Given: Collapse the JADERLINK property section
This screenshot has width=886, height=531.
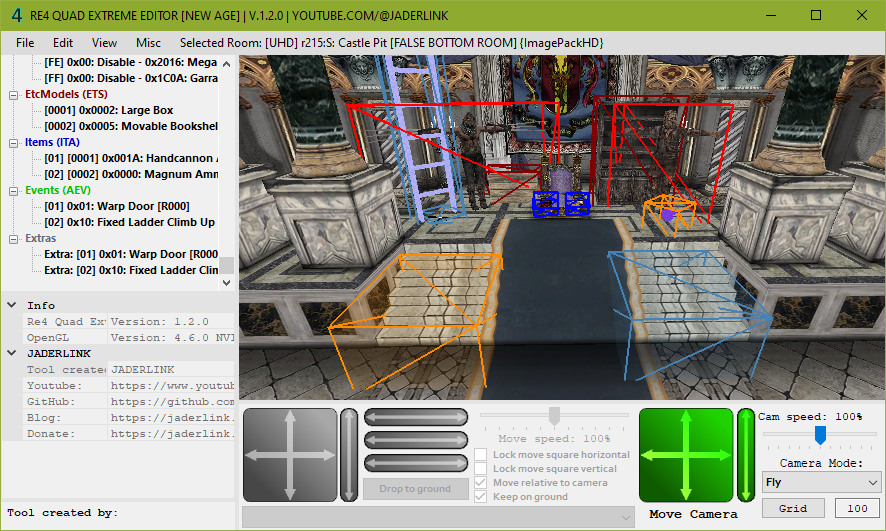Looking at the screenshot, I should pyautogui.click(x=12, y=353).
